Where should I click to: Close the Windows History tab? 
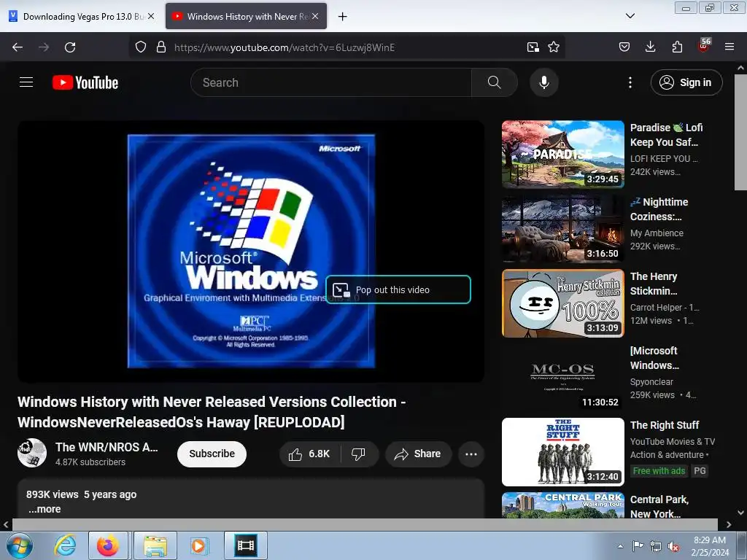(x=315, y=16)
